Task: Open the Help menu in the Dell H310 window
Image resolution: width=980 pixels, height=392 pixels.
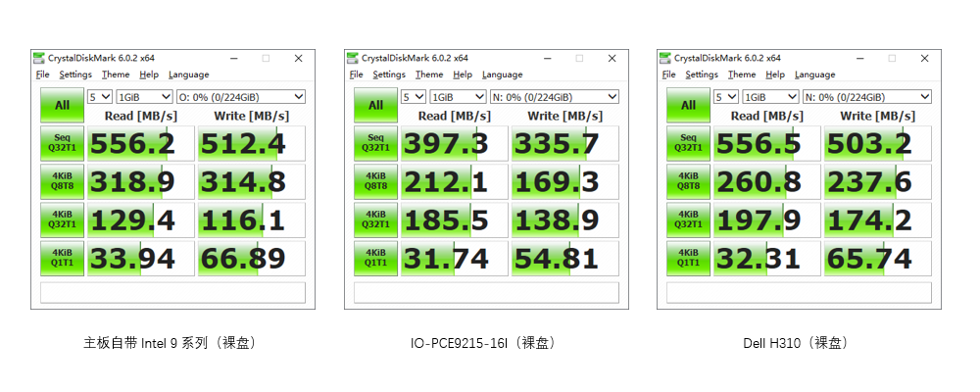Action: click(775, 74)
